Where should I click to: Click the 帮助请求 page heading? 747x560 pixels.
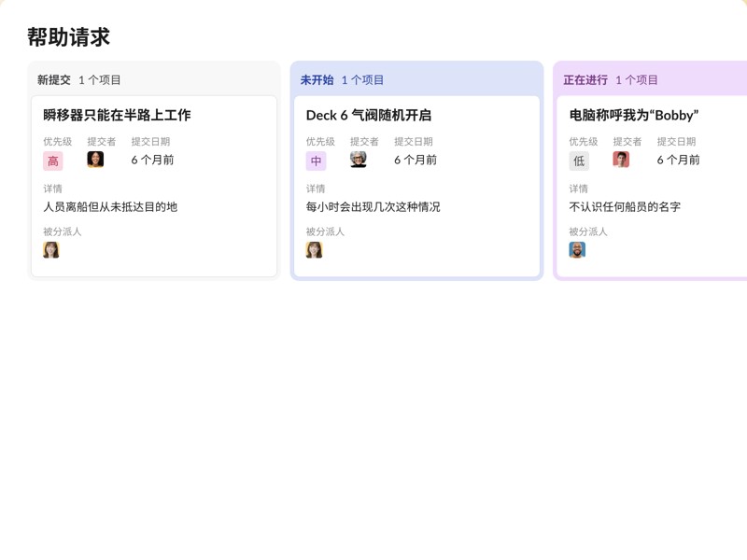[69, 36]
